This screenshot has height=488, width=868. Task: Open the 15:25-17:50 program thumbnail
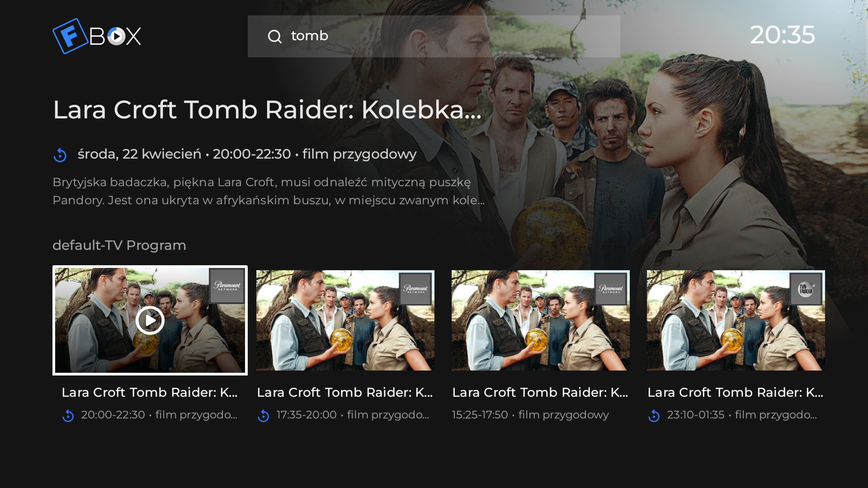[x=541, y=320]
